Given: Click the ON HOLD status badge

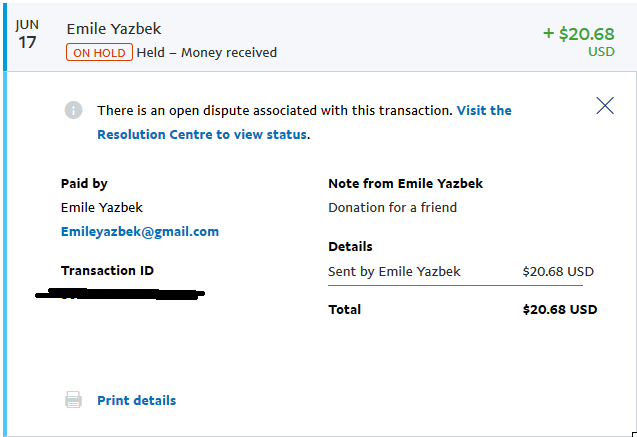Looking at the screenshot, I should tap(99, 52).
